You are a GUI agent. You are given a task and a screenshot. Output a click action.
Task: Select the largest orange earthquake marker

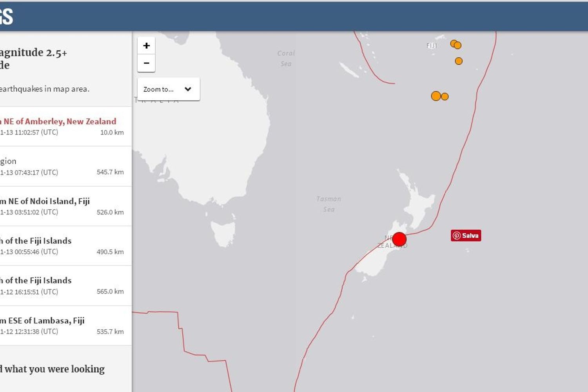[x=436, y=96]
